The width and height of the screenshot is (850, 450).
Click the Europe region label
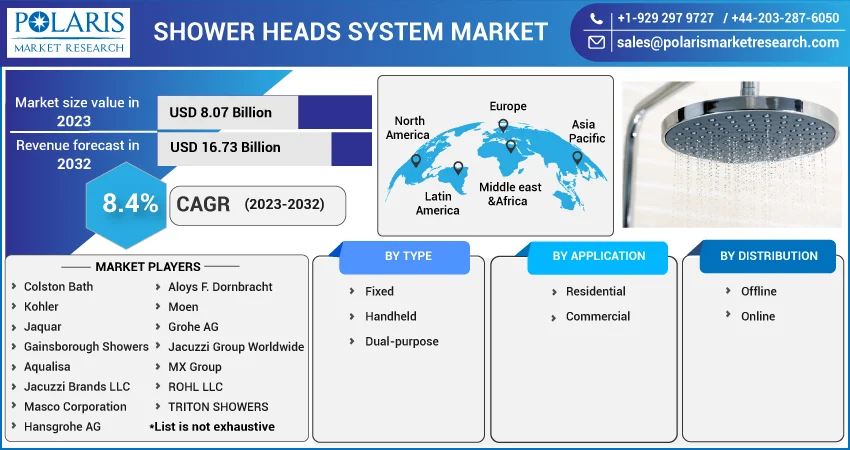click(508, 106)
